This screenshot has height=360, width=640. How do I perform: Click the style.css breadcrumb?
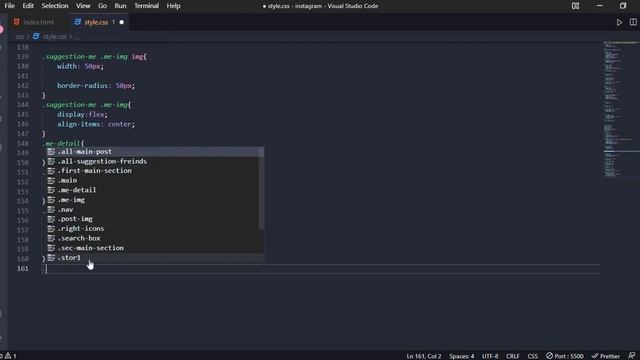point(55,37)
